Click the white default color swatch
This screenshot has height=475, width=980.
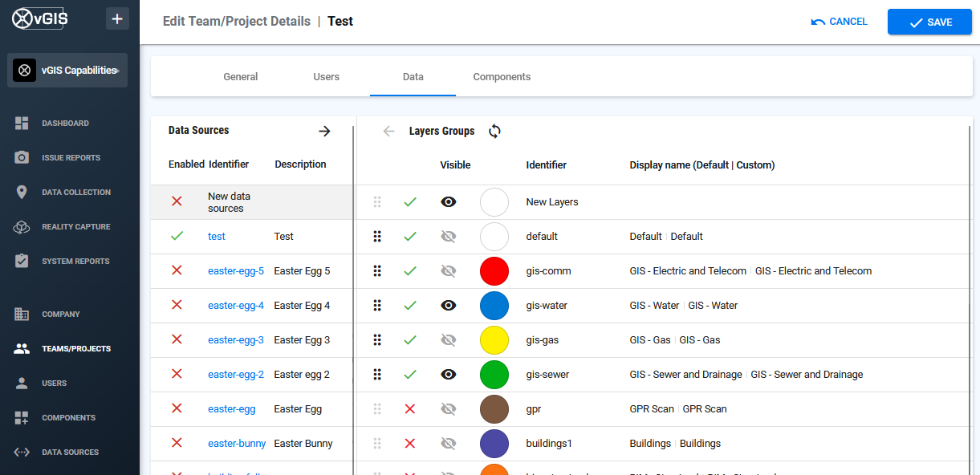click(494, 237)
